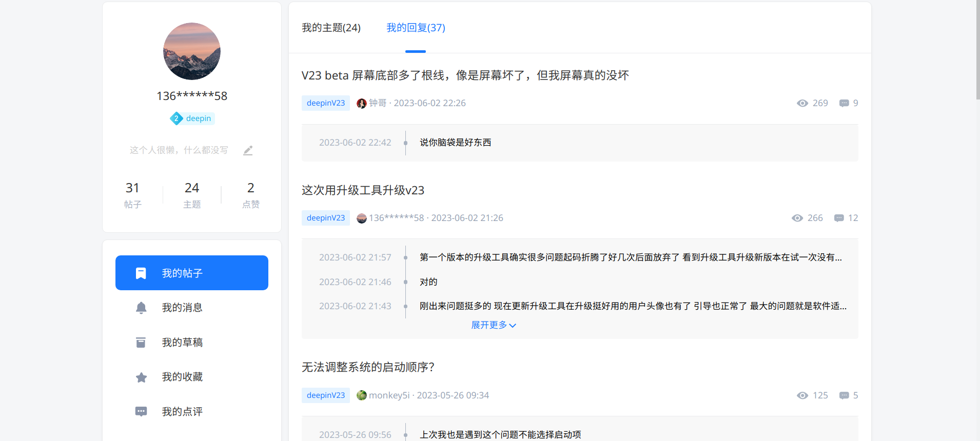This screenshot has height=441, width=980.
Task: Click the level 2 diamond badge icon
Action: (x=177, y=118)
